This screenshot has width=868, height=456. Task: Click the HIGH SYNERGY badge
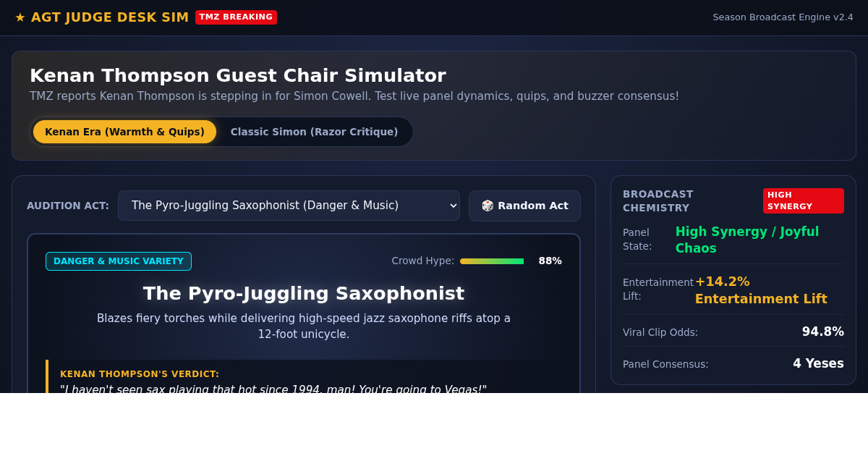804,200
